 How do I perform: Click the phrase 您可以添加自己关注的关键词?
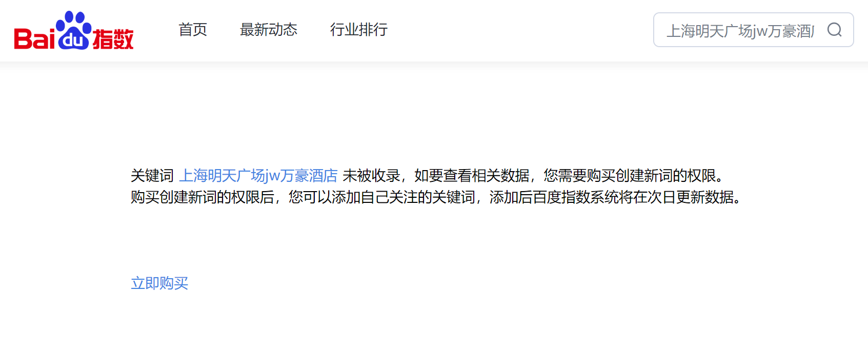[382, 197]
